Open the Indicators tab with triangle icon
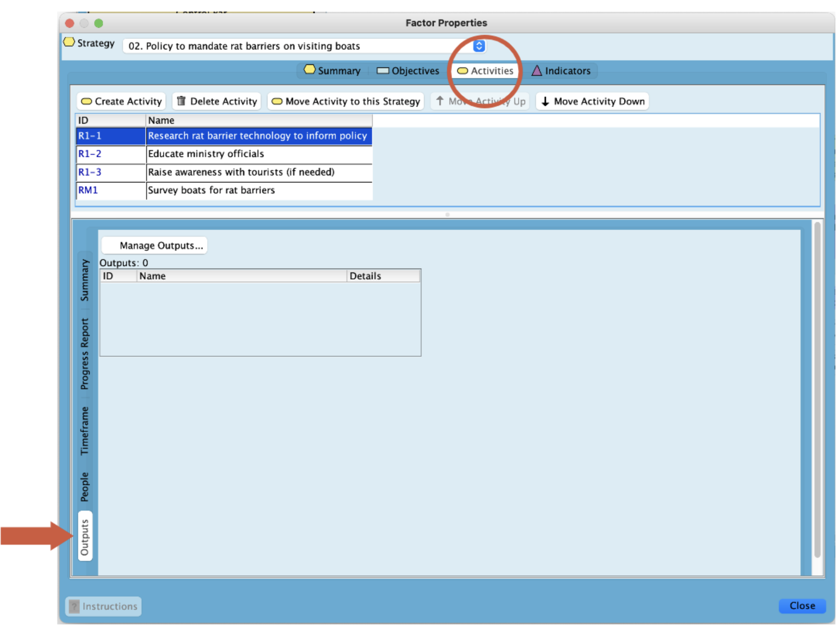This screenshot has height=629, width=840. [561, 71]
